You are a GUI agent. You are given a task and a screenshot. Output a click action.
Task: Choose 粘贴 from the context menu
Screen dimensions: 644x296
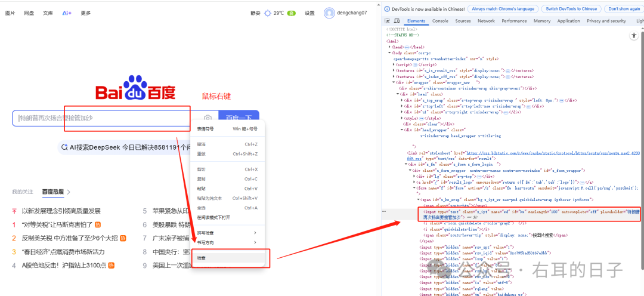click(x=202, y=189)
